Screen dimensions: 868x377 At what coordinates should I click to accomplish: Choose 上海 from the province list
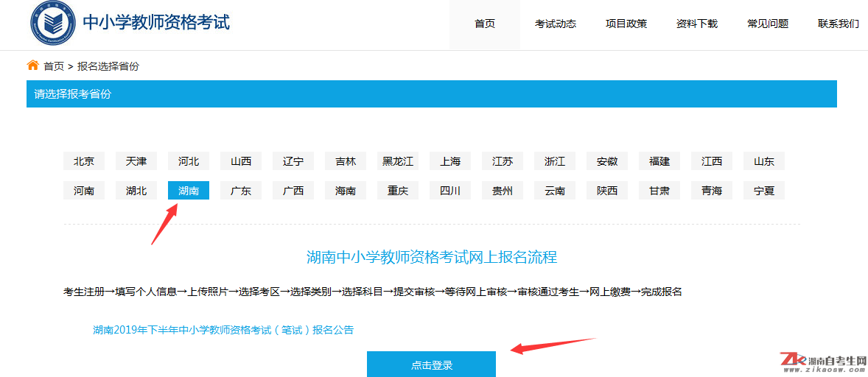click(x=450, y=161)
